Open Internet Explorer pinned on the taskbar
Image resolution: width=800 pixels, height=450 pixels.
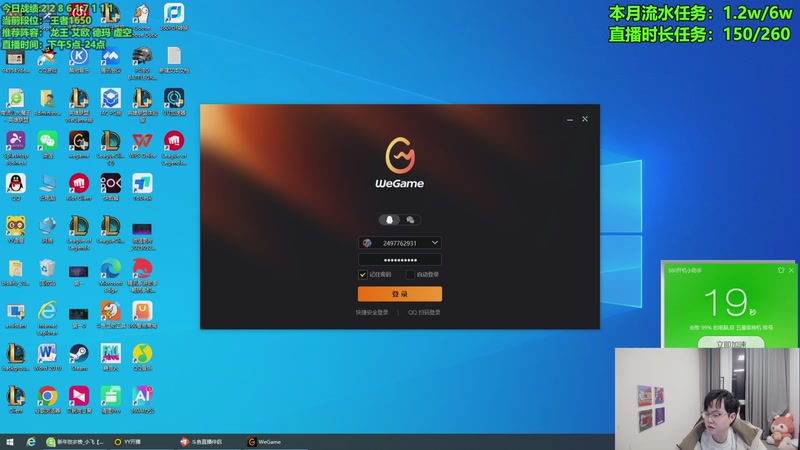[31, 442]
